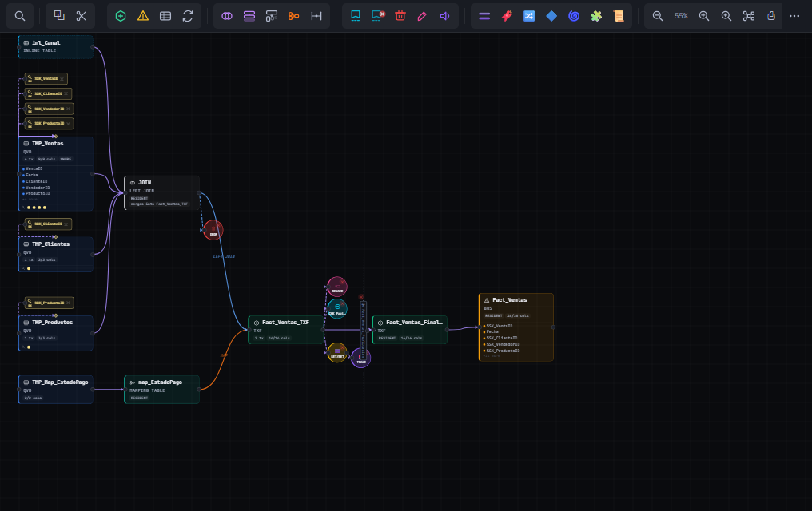Select the Fact_Ventas bus node
This screenshot has height=511, width=812.
pyautogui.click(x=516, y=327)
